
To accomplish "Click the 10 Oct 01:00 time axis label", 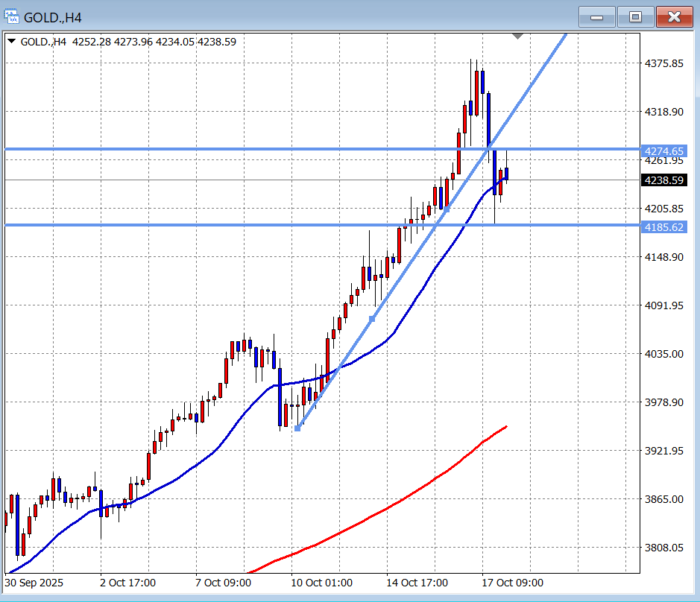I will 322,582.
